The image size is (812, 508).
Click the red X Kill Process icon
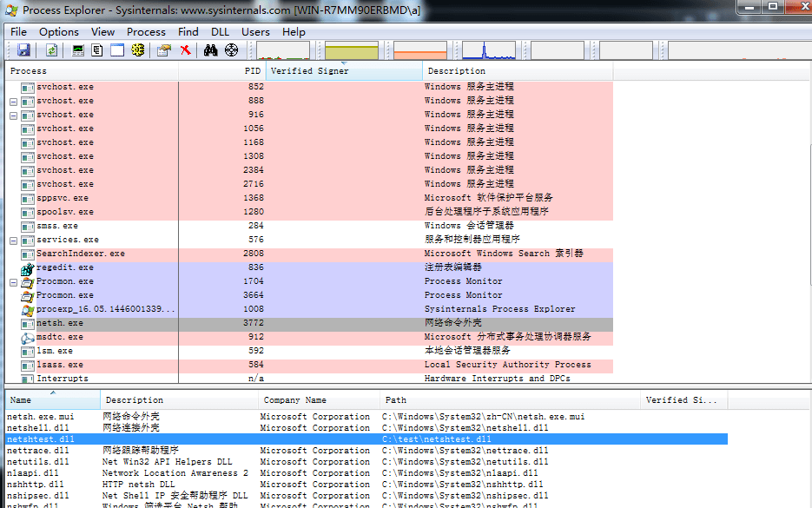[x=185, y=50]
